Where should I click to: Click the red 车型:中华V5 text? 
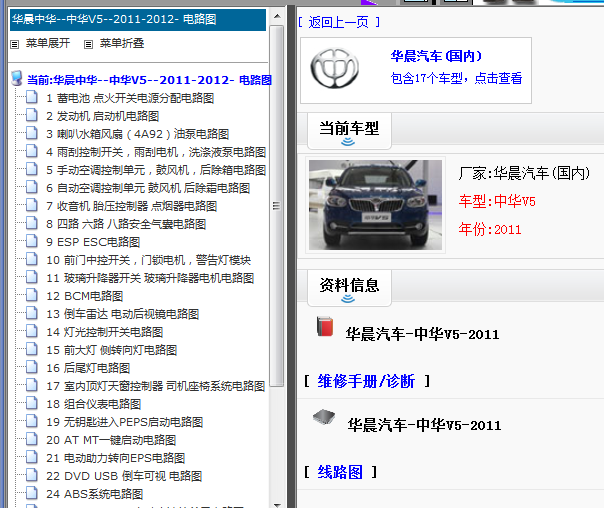point(497,201)
